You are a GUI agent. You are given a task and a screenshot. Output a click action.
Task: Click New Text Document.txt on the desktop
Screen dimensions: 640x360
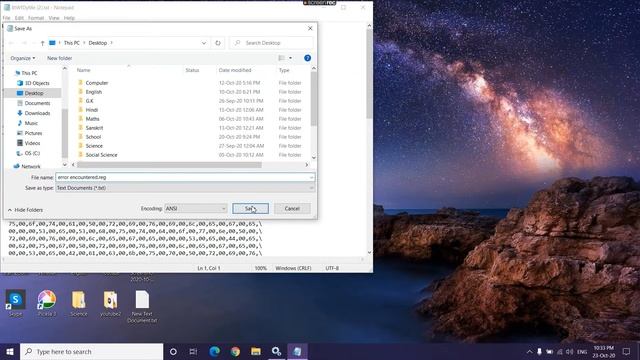coord(142,307)
